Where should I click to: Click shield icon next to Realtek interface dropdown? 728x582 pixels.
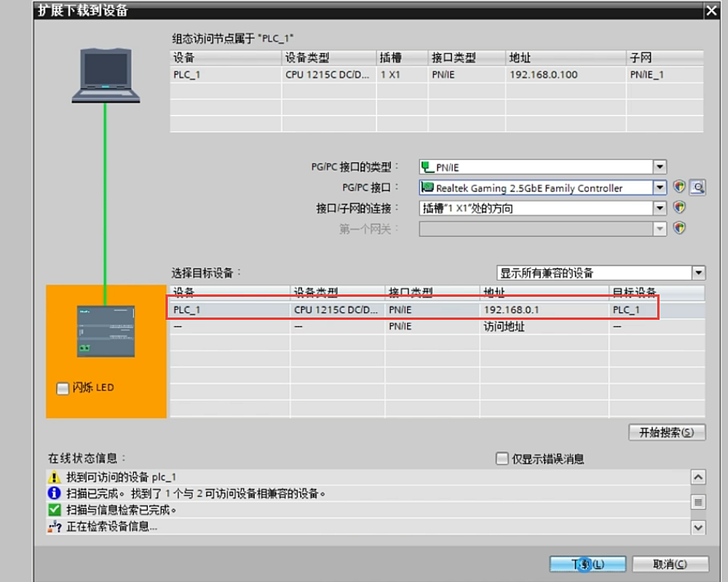click(679, 188)
